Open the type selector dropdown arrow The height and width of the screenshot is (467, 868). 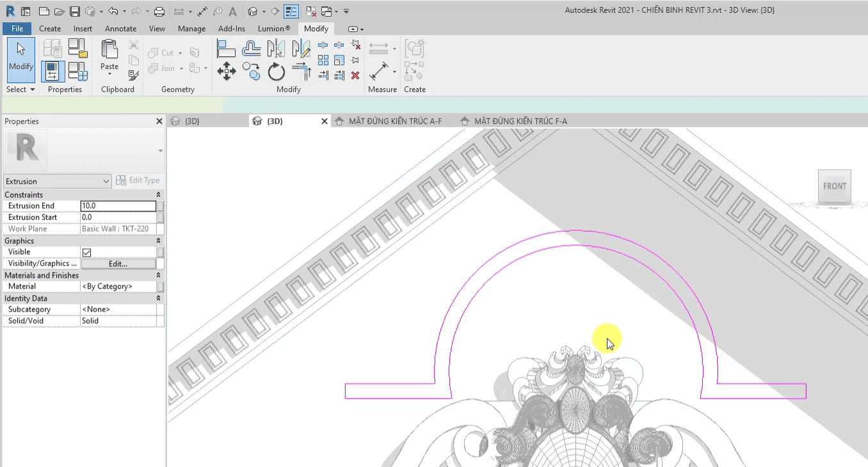coord(160,151)
